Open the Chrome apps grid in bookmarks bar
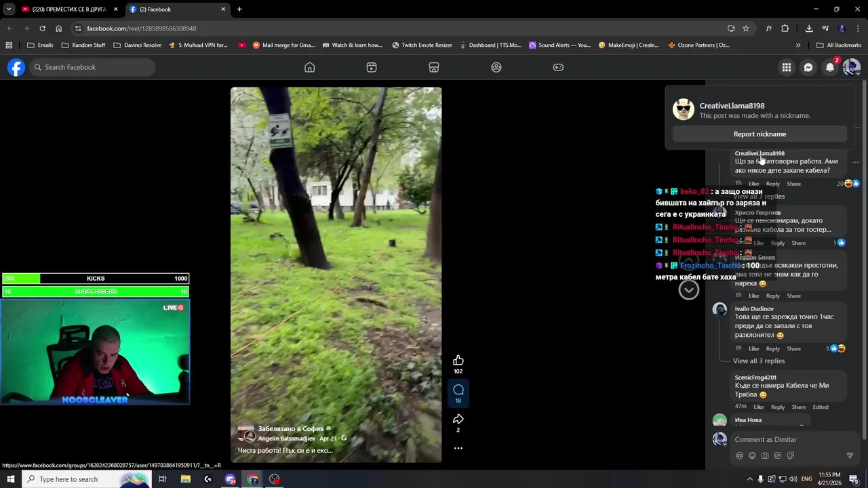 coord(9,45)
